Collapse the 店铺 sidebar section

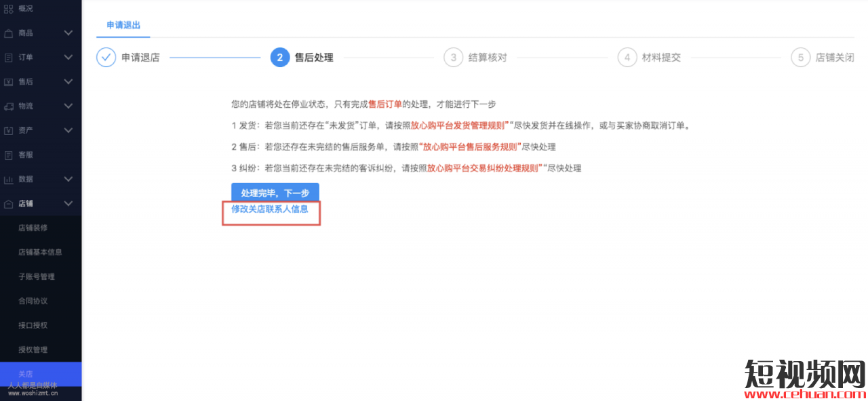[68, 203]
